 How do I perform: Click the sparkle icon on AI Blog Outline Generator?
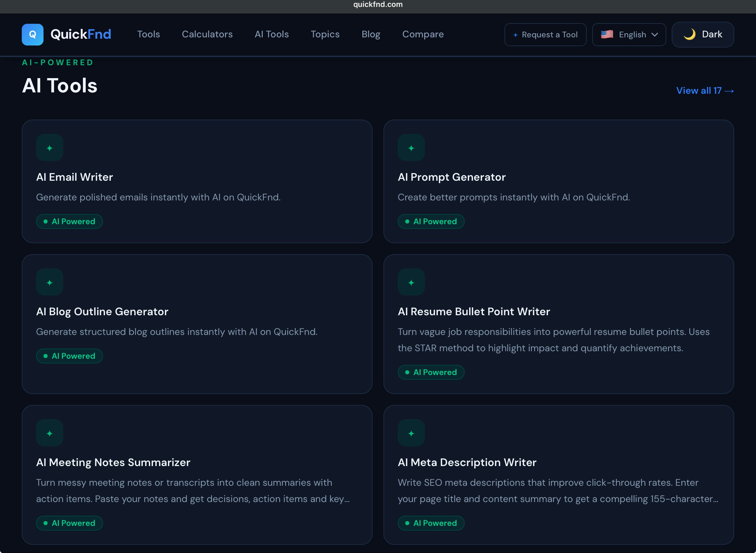(50, 282)
